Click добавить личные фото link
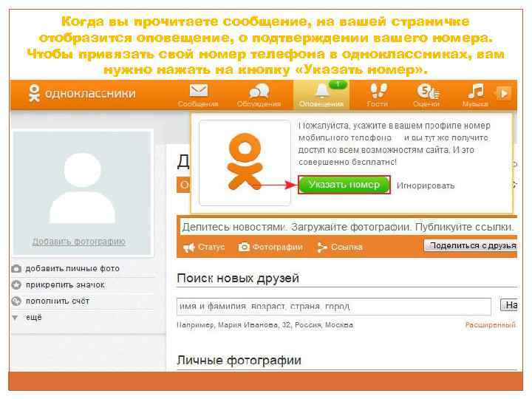532x399 pixels. [72, 269]
